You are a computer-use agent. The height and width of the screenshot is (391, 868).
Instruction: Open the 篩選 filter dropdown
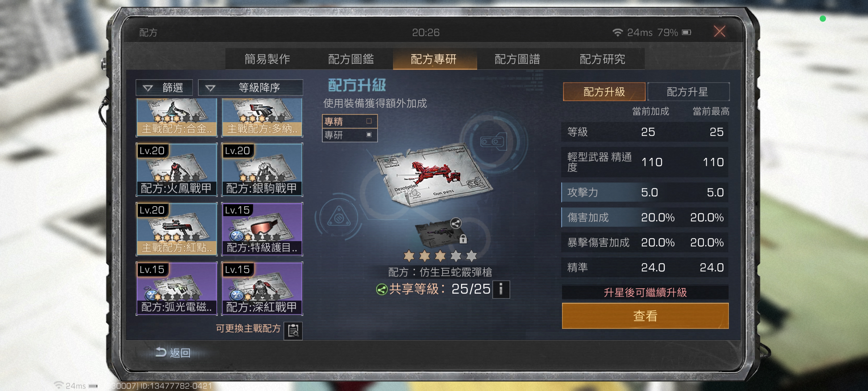point(164,88)
